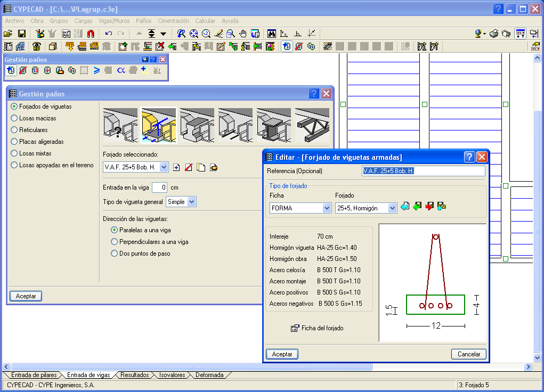Click the edit forjado icon with yellow mark
Image resolution: width=544 pixels, height=392 pixels.
coord(214,168)
